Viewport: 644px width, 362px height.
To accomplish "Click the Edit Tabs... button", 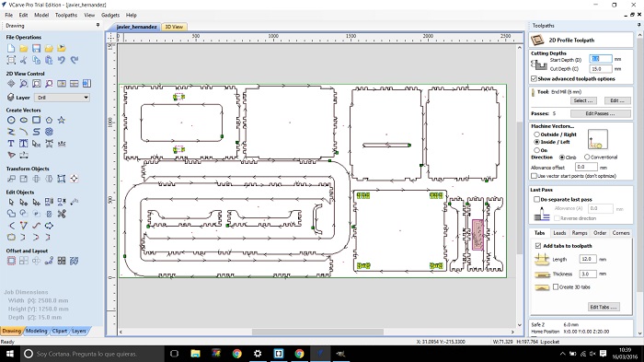I will pyautogui.click(x=604, y=307).
